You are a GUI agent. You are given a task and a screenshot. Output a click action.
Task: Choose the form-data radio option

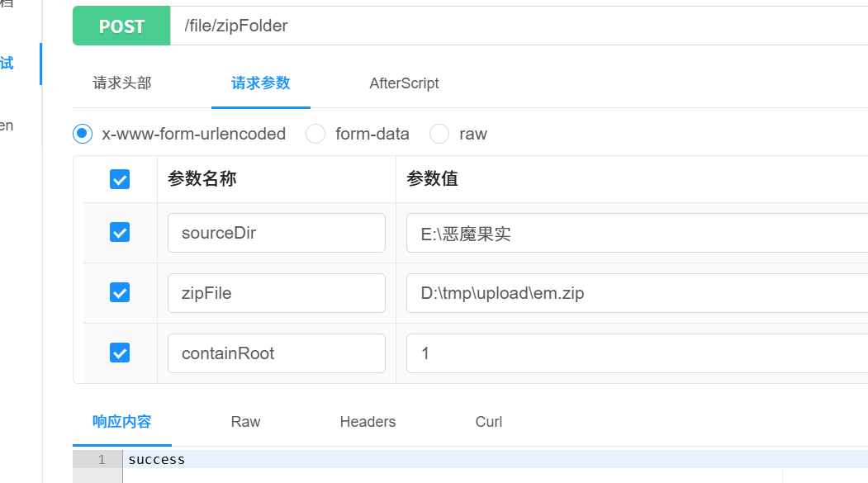(x=315, y=133)
